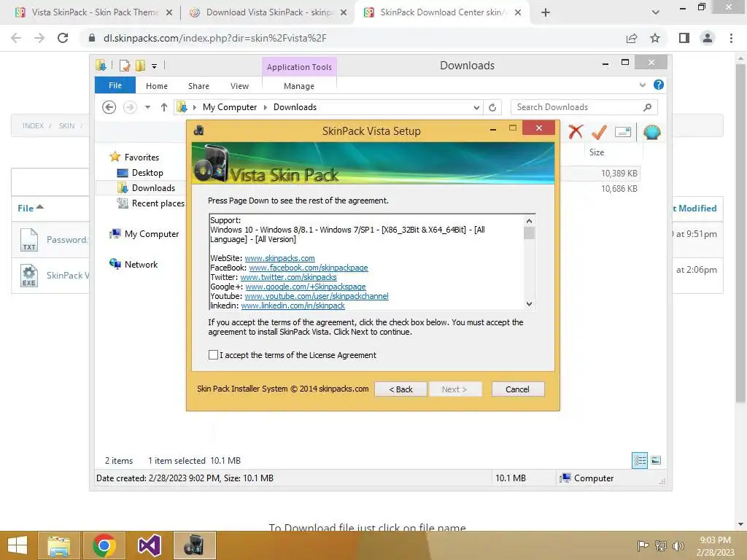
Task: Expand the Explorer ribbon chevron
Action: [642, 85]
